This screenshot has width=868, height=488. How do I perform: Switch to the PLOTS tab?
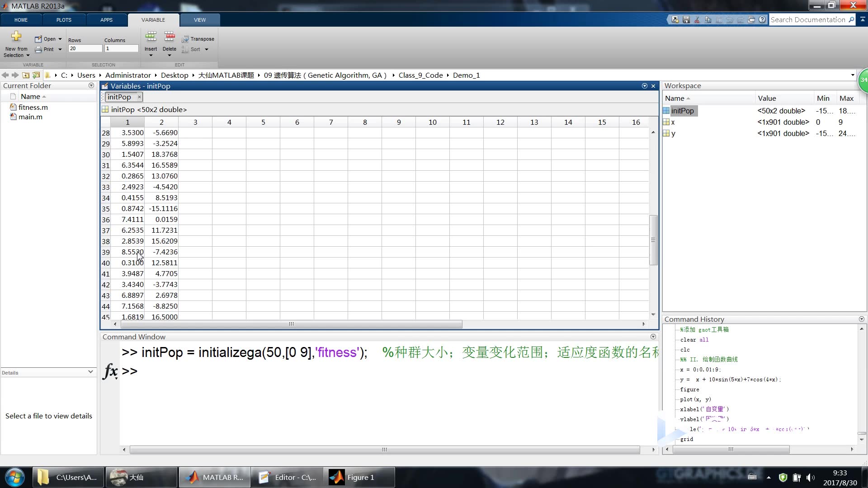tap(64, 20)
